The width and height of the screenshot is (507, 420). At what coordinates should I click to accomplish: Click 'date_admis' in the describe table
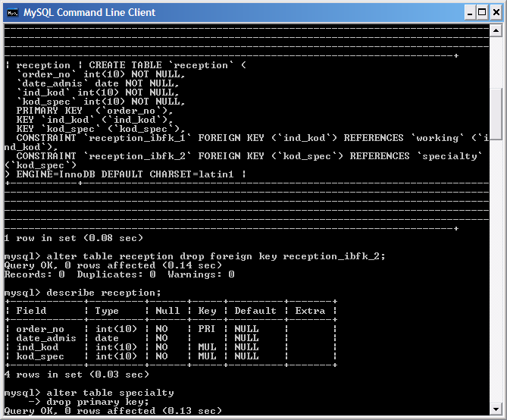46,338
